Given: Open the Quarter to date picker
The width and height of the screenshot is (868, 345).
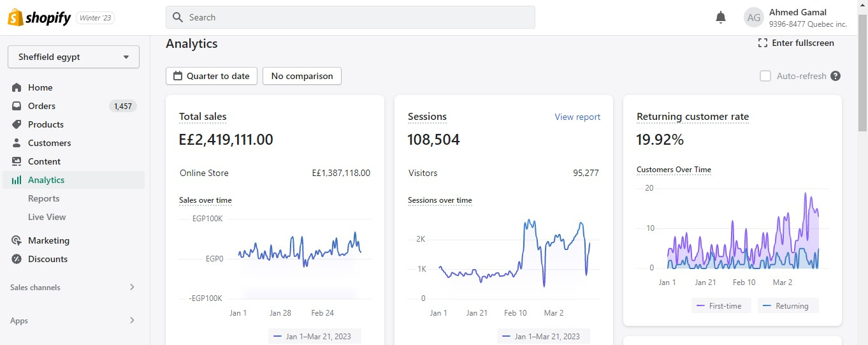Looking at the screenshot, I should 212,76.
